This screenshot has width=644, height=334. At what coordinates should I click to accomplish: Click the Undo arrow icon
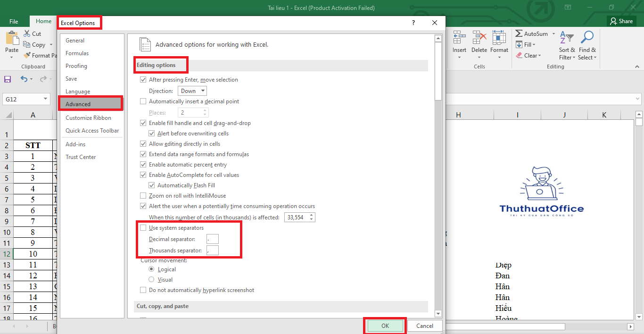point(24,79)
